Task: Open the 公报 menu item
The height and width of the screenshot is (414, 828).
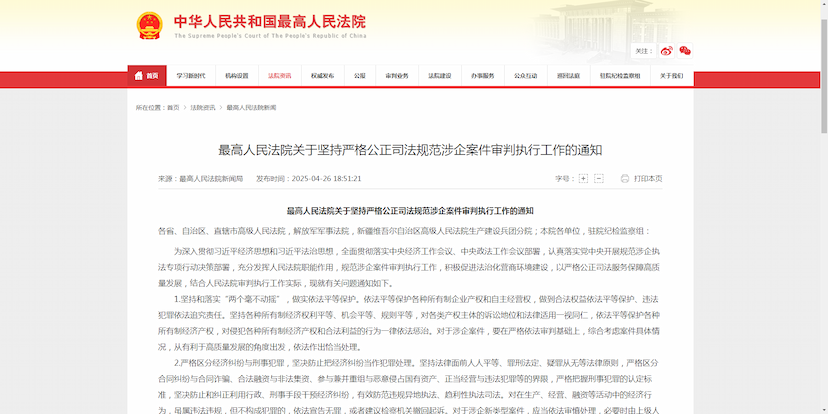Action: 360,76
